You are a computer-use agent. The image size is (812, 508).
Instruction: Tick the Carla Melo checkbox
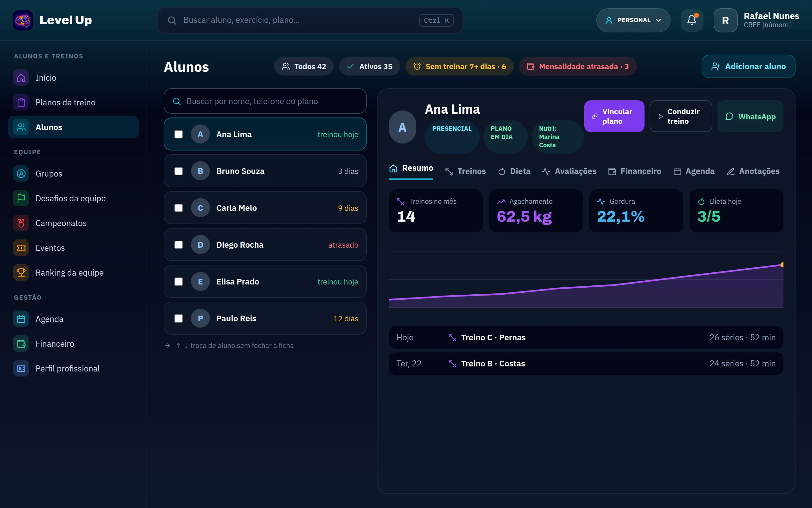click(x=179, y=208)
